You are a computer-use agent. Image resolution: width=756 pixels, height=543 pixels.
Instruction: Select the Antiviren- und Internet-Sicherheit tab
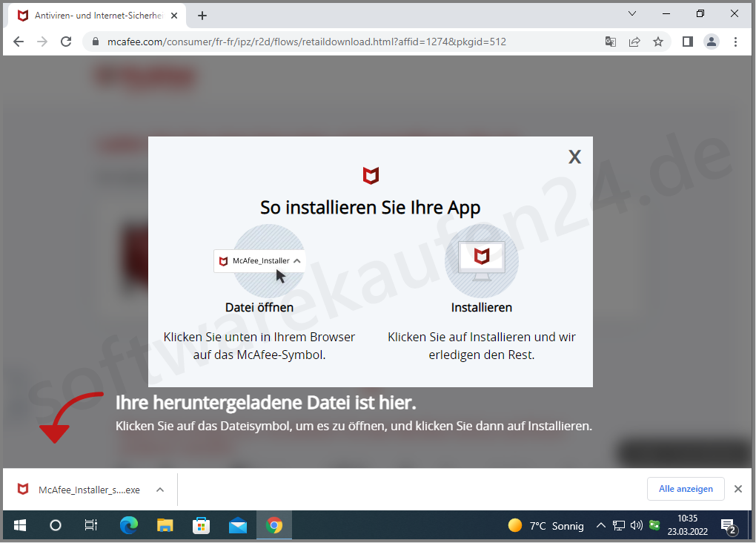[89, 14]
